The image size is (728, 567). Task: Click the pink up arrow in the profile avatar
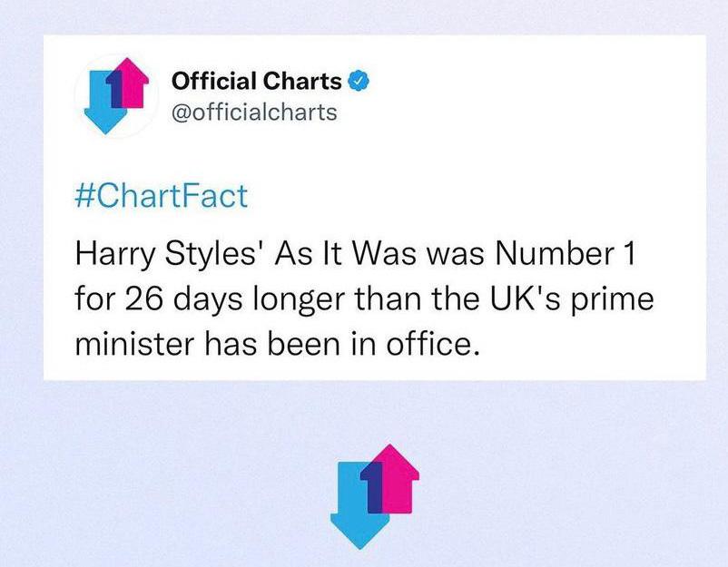coord(133,82)
